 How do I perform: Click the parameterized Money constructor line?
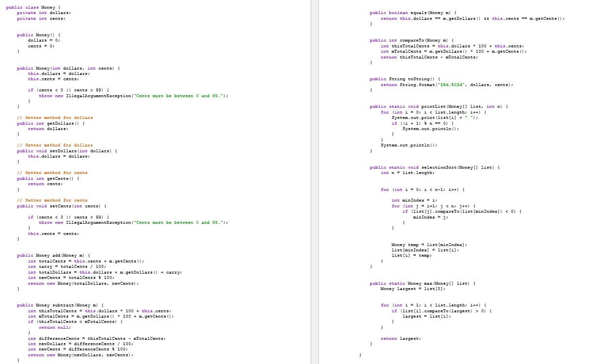click(68, 68)
